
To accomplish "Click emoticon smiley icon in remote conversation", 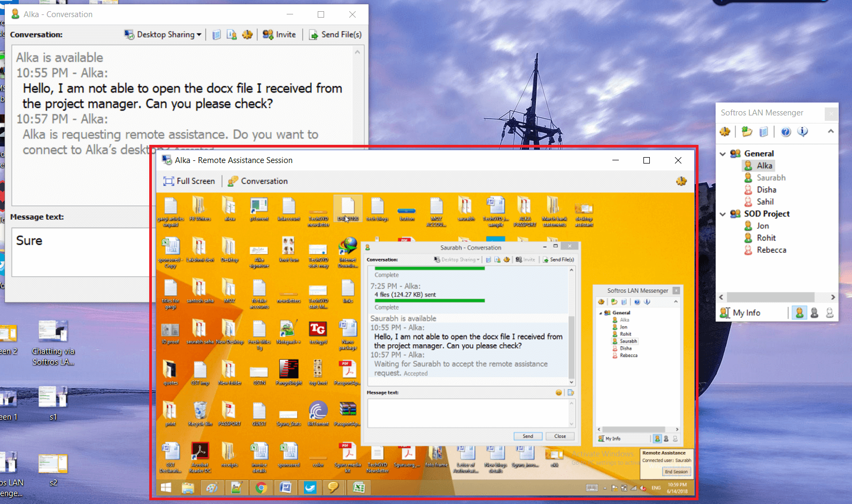I will point(558,392).
